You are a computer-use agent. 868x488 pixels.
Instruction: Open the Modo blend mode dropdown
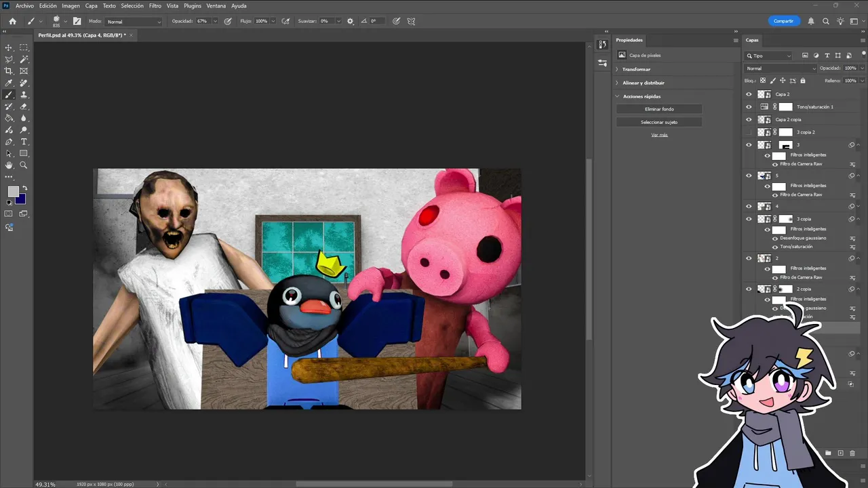click(x=134, y=22)
